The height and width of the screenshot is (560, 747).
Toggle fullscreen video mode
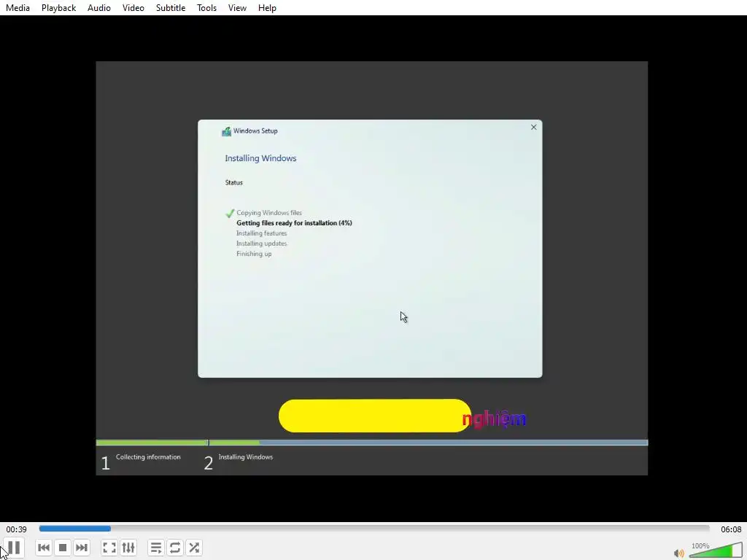coord(109,548)
